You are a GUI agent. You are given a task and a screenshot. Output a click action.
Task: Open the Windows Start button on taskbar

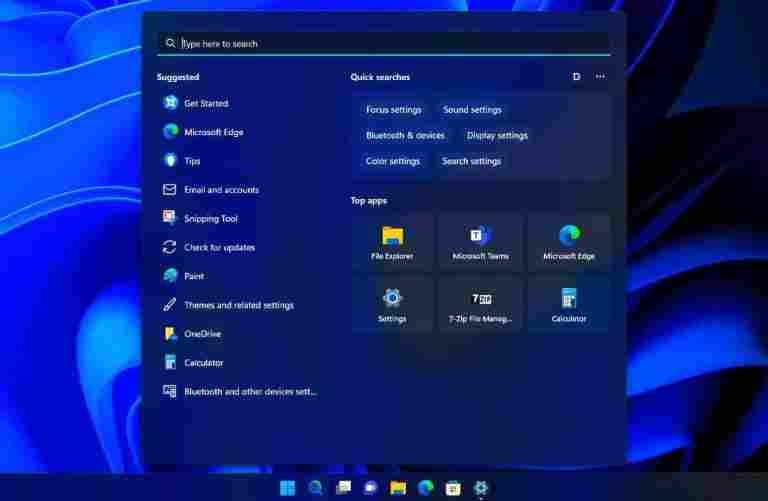[288, 488]
